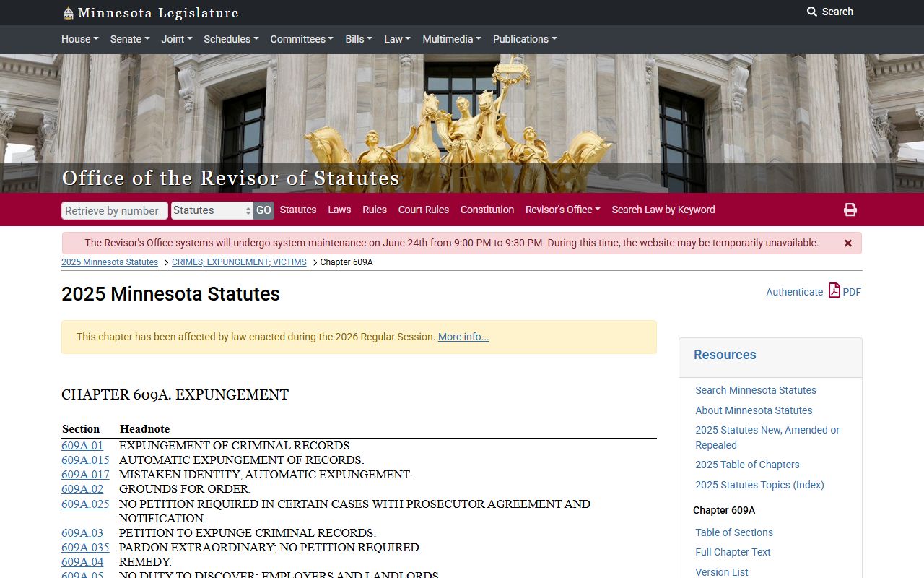Open 2025 Statutes Topics (Index) link

[759, 485]
